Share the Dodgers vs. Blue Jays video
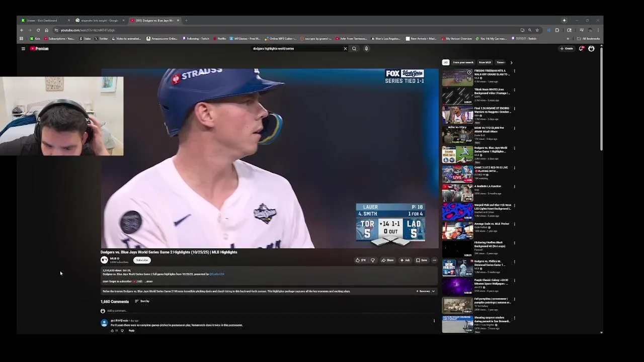644x362 pixels. [x=387, y=260]
